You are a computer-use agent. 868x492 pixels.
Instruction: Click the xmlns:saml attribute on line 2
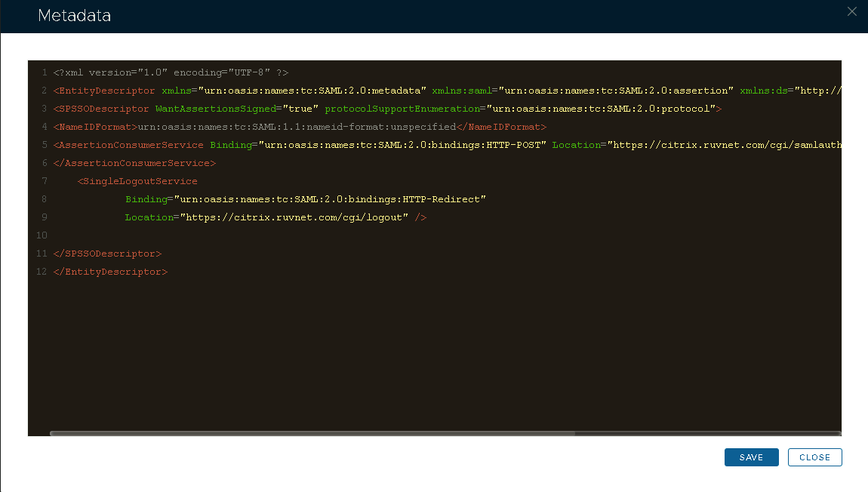pos(459,91)
